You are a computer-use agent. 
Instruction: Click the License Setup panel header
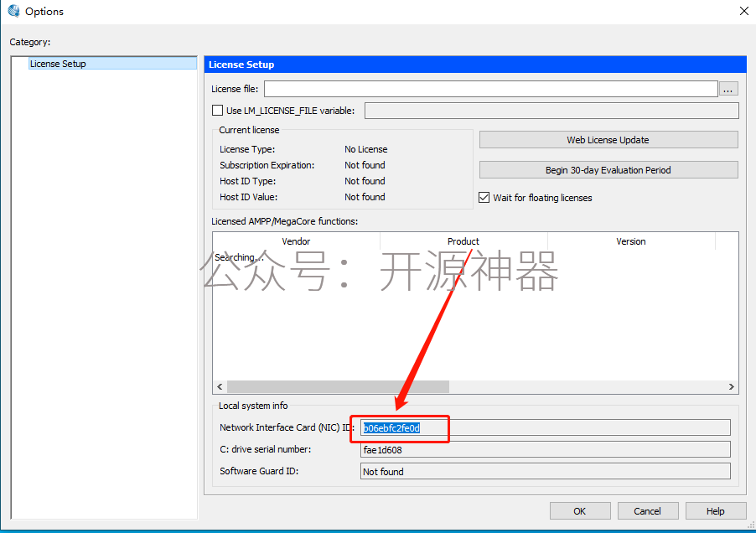coord(475,65)
